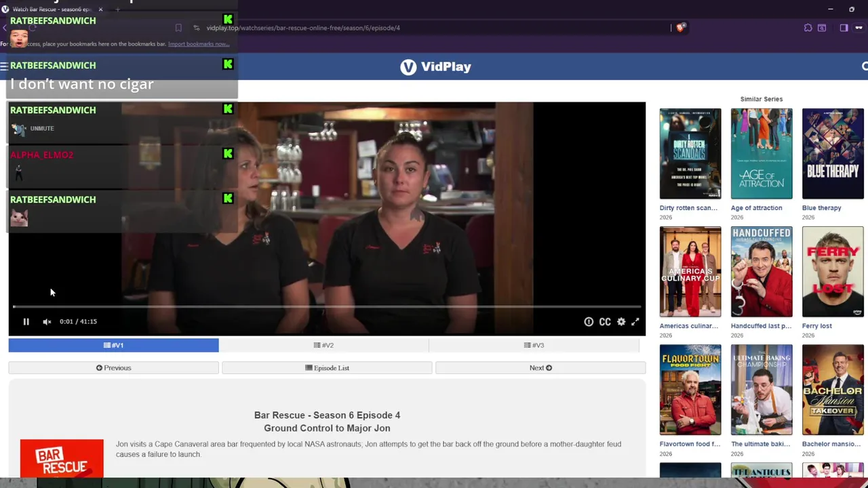
Task: Click 'Bachelor mansio...' title link
Action: point(831,444)
